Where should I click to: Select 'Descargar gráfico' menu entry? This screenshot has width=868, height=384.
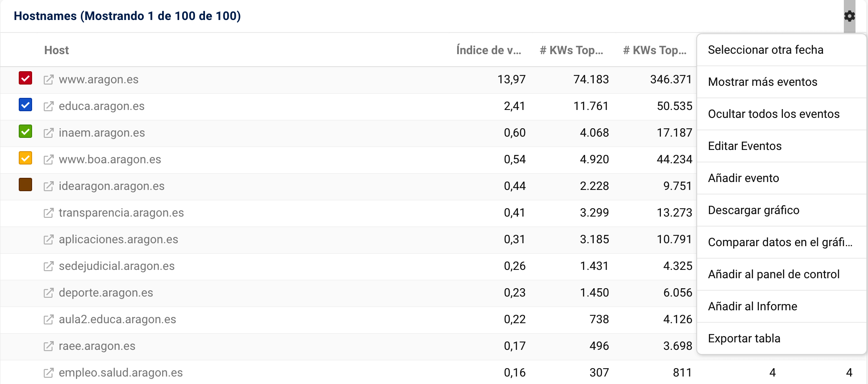pyautogui.click(x=753, y=210)
